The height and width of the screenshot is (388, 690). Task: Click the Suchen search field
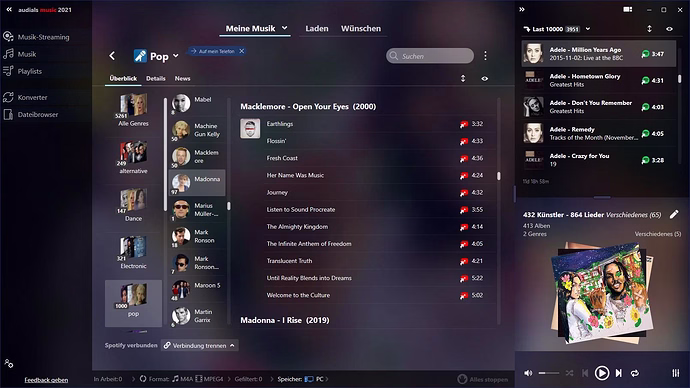[430, 56]
